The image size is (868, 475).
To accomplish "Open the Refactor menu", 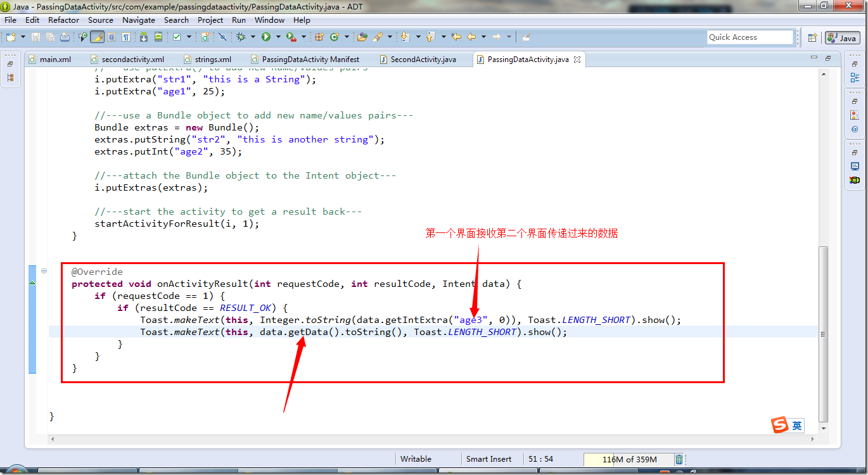I will (x=63, y=20).
